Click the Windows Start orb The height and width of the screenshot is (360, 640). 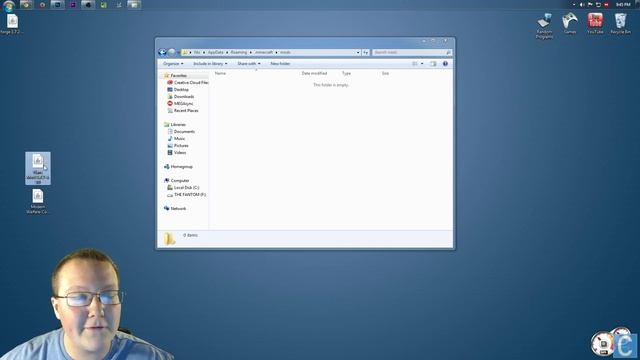(9, 5)
